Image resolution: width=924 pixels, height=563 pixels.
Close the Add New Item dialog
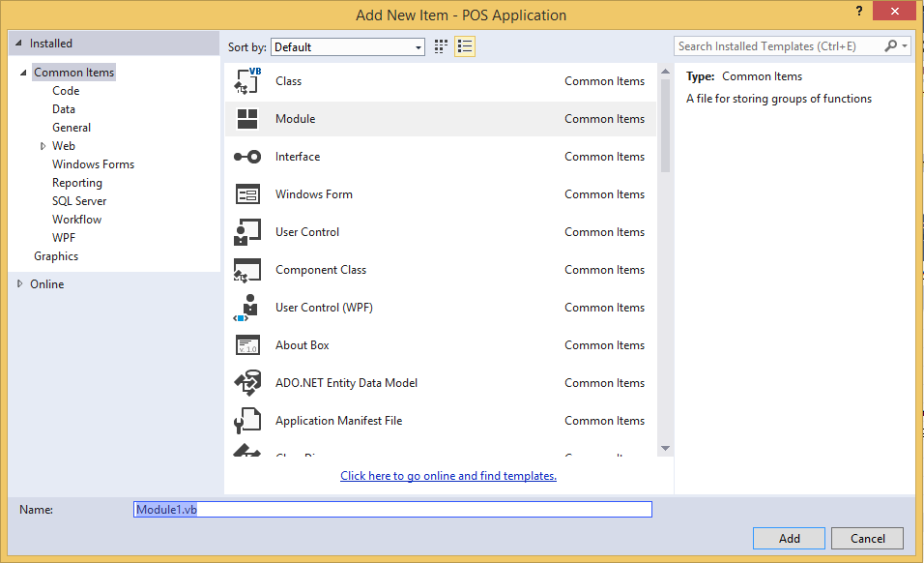895,11
